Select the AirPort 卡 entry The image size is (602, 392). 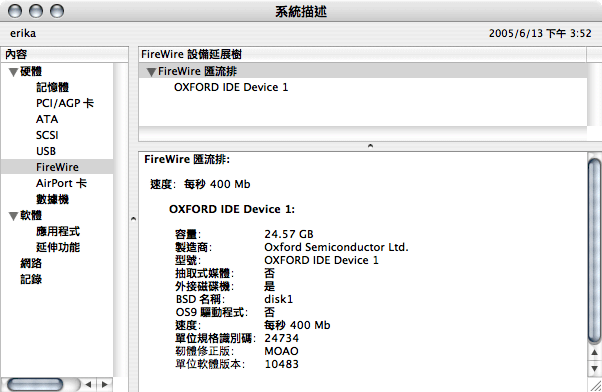(61, 183)
